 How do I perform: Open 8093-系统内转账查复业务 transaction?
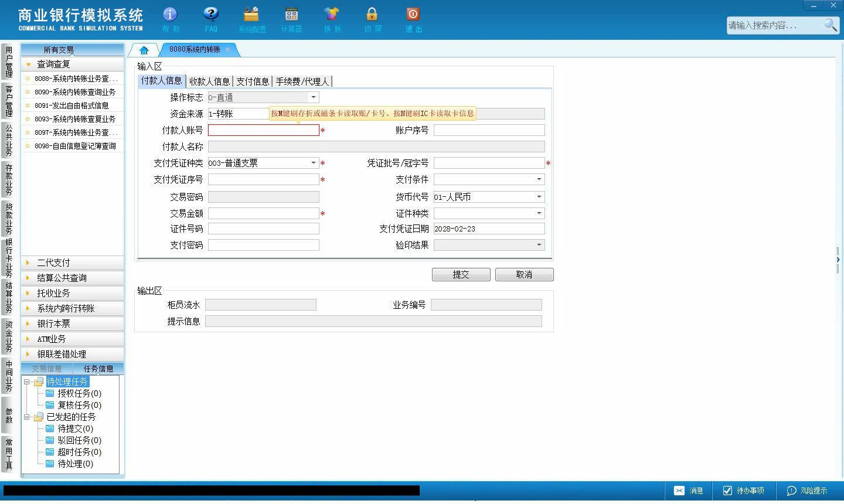point(74,119)
